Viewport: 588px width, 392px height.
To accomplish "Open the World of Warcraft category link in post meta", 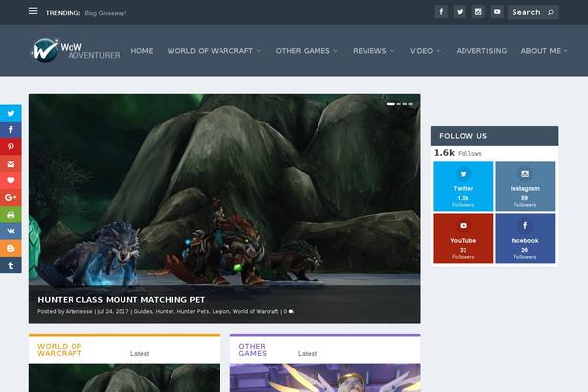I will (x=256, y=311).
